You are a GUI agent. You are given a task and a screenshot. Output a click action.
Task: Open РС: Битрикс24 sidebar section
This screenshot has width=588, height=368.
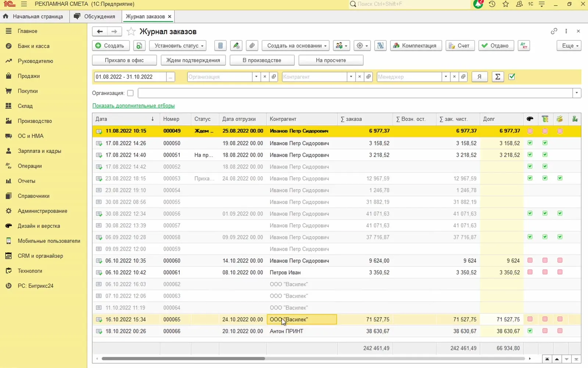(36, 286)
